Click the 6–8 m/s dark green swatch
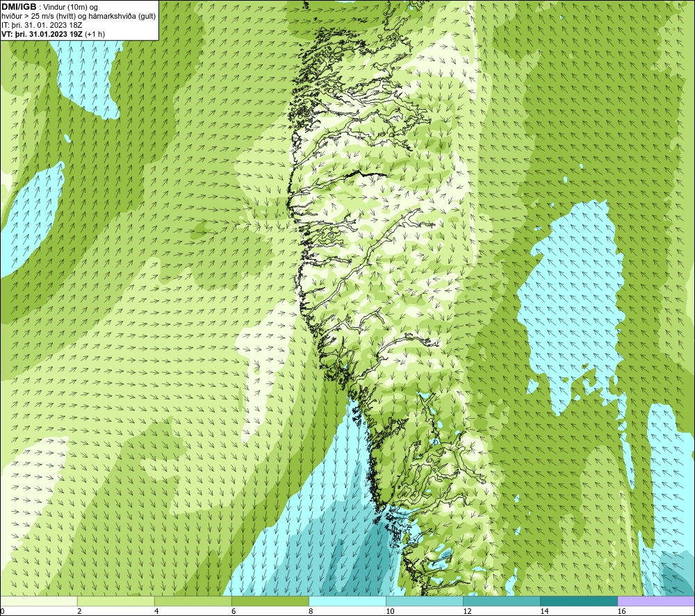This screenshot has height=616, width=695. point(270,601)
